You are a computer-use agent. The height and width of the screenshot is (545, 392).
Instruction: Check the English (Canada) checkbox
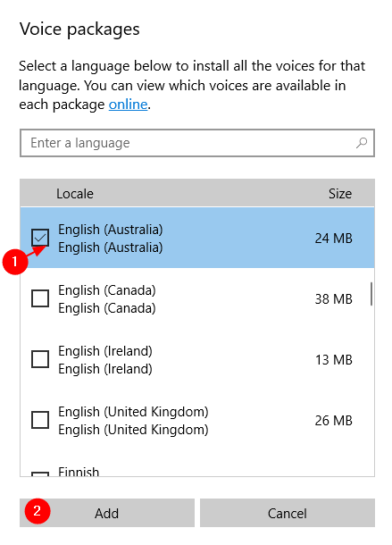point(40,298)
